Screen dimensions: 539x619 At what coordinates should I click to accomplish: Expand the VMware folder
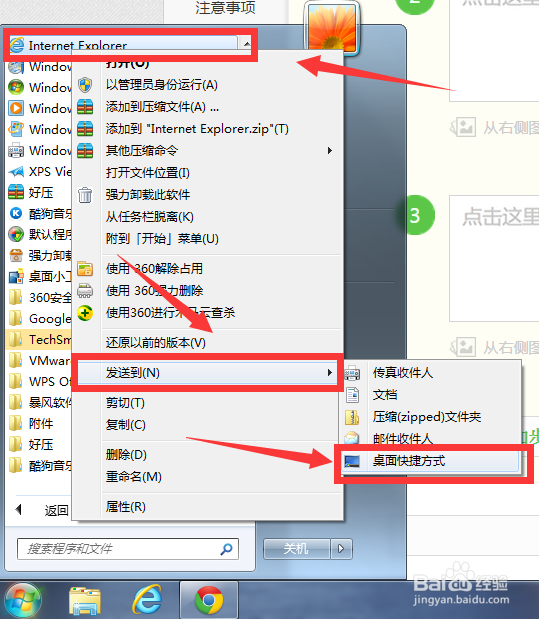pos(39,360)
